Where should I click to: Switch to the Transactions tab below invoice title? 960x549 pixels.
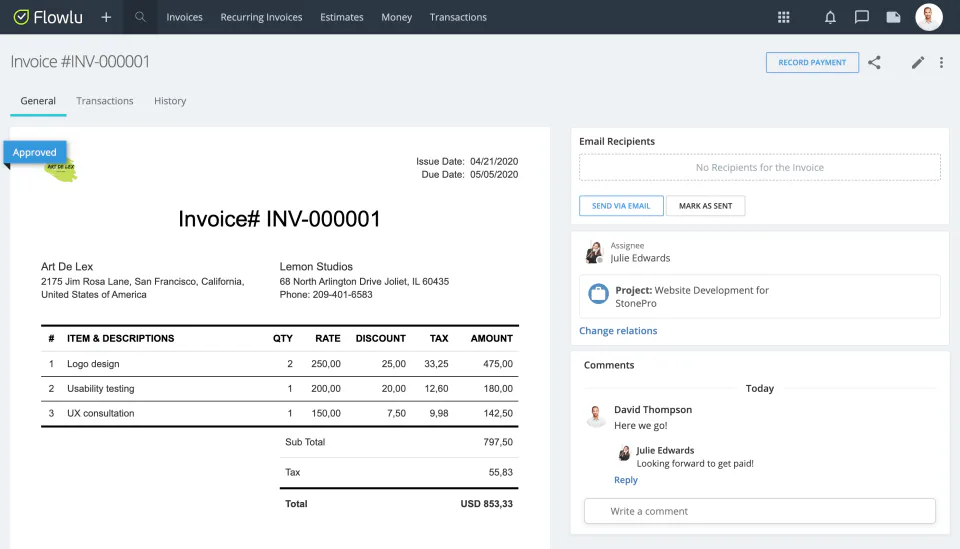click(105, 101)
